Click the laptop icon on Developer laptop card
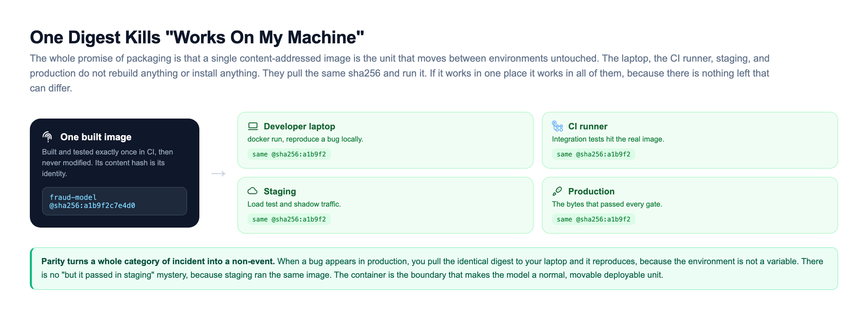This screenshot has width=868, height=315. click(x=253, y=126)
